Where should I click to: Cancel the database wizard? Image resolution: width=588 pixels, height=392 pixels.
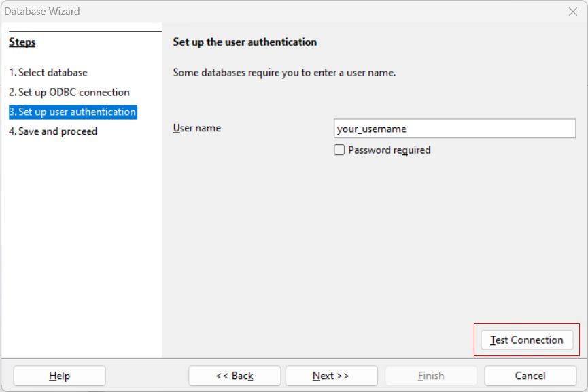pyautogui.click(x=530, y=376)
